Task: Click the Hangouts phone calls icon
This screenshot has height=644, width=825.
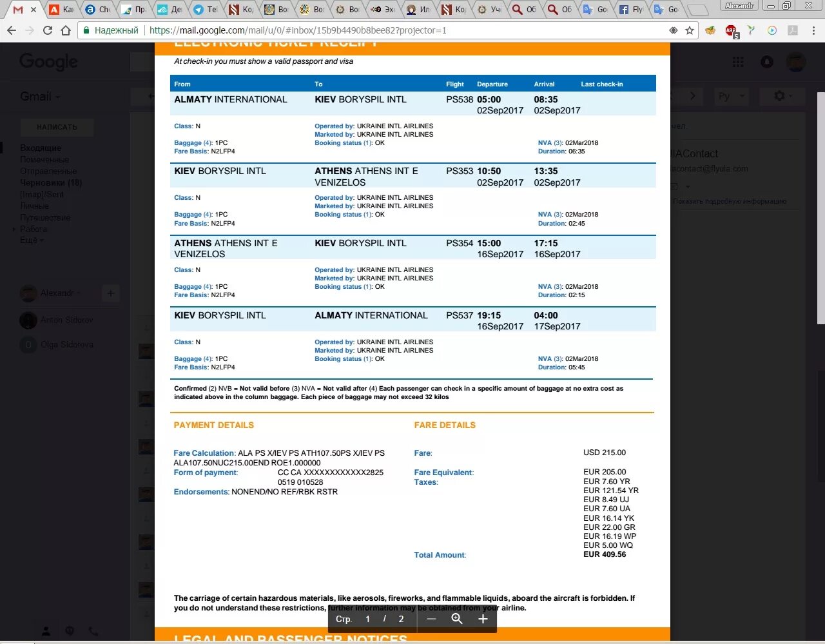Action: coord(94,631)
